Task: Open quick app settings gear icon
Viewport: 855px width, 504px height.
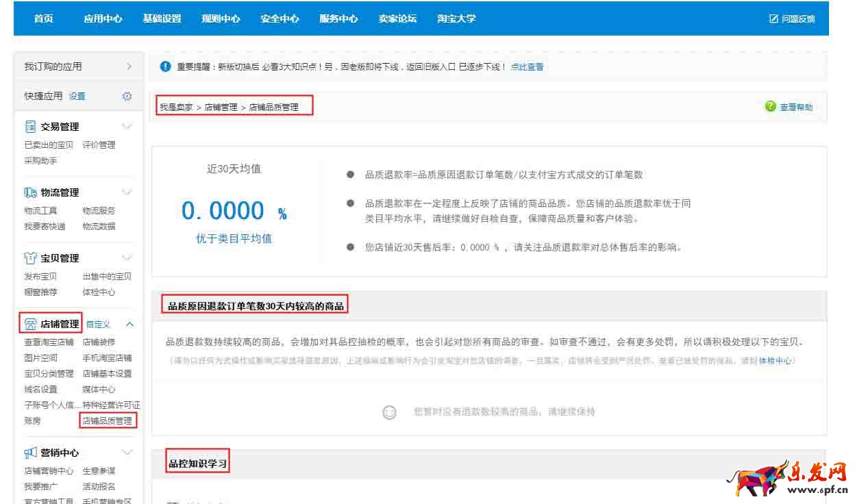Action: [127, 97]
